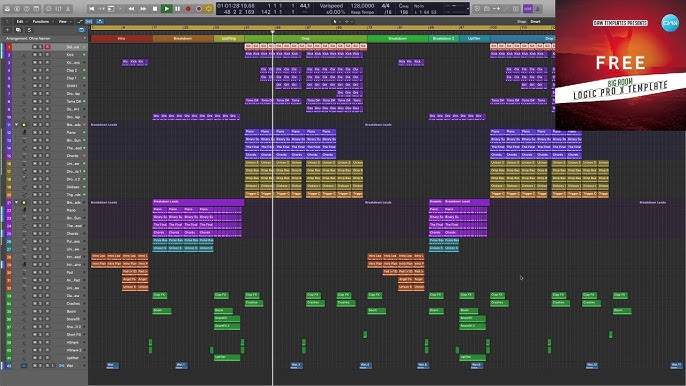This screenshot has height=386, width=686.
Task: Open the Inspector panel icon
Action: [x=17, y=8]
